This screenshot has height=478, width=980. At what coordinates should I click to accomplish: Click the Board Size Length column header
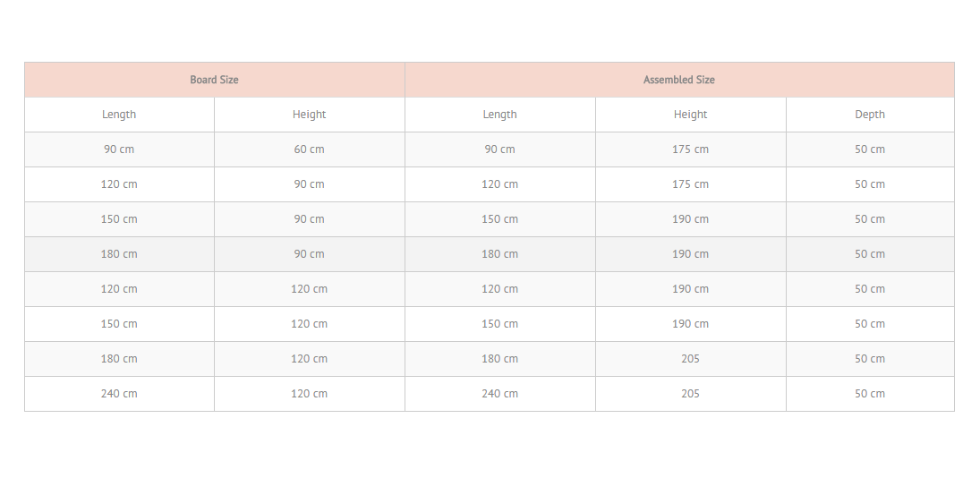119,115
